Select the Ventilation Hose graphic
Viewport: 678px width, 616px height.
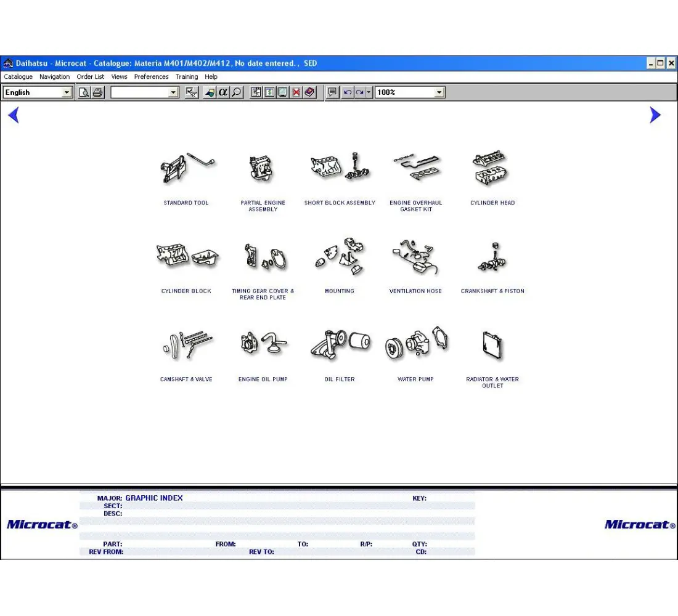point(415,257)
